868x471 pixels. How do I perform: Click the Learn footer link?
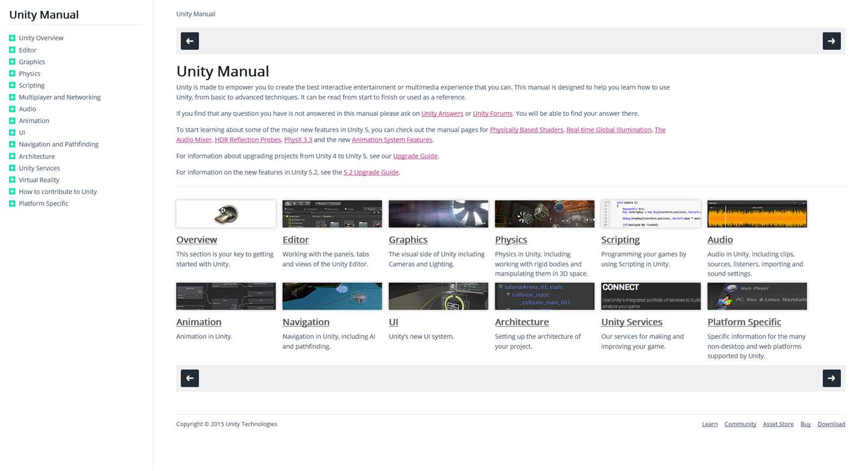(x=709, y=424)
